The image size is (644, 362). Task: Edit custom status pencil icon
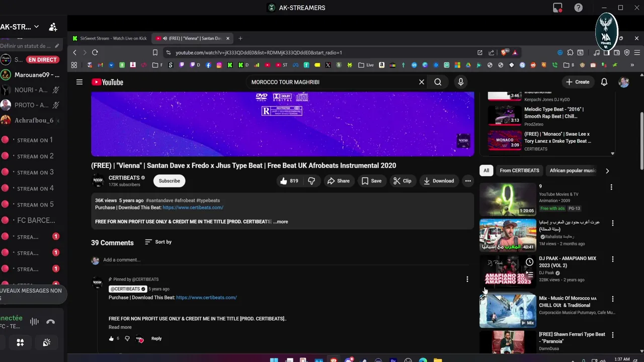click(x=57, y=46)
